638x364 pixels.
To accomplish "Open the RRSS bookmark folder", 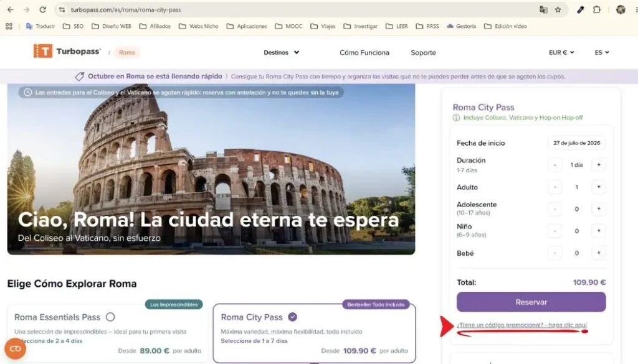I will 427,26.
